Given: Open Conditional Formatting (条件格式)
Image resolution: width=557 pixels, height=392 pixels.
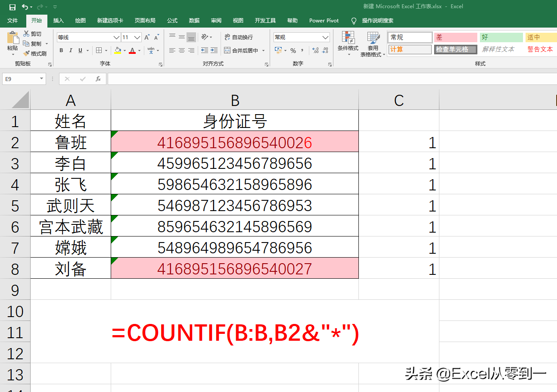Looking at the screenshot, I should [x=348, y=44].
